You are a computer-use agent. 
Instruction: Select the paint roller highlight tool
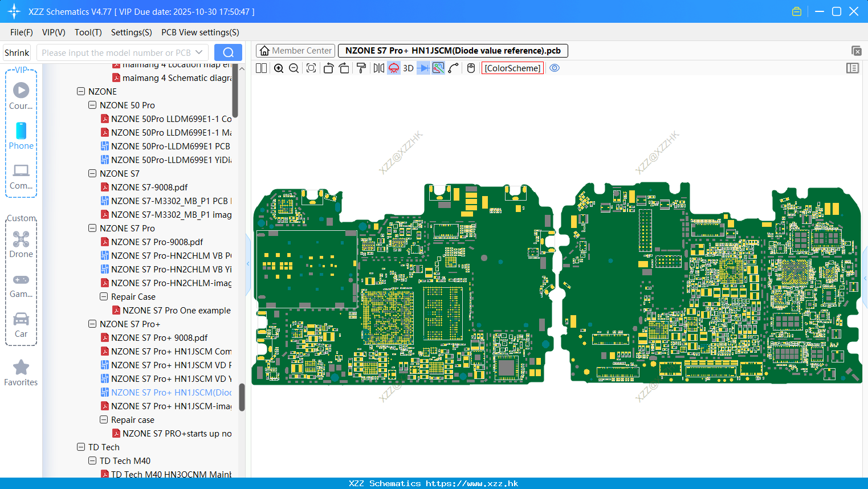click(361, 68)
